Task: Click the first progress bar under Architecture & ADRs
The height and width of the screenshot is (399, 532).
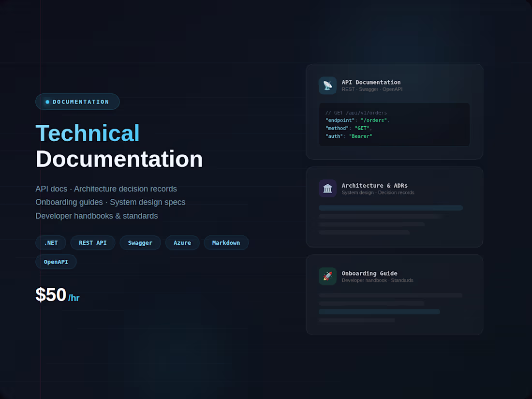Action: click(x=390, y=207)
